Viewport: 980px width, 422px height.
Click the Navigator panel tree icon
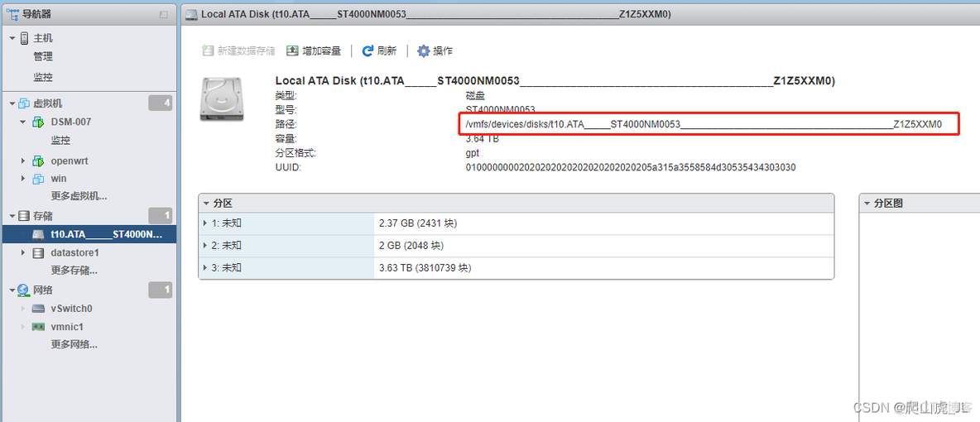click(12, 13)
